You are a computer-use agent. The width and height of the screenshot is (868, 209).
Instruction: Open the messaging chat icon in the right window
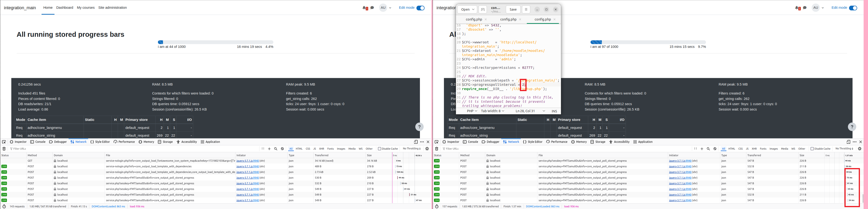[x=805, y=8]
